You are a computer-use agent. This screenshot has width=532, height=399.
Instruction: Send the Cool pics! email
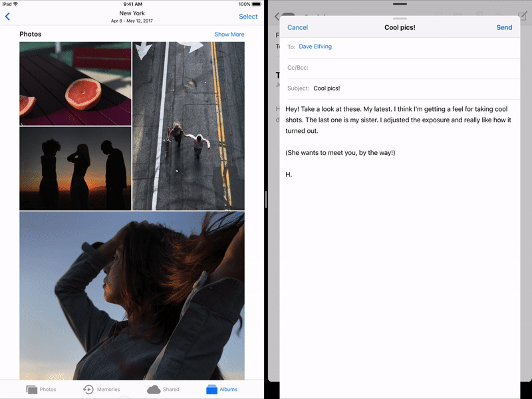(x=504, y=27)
